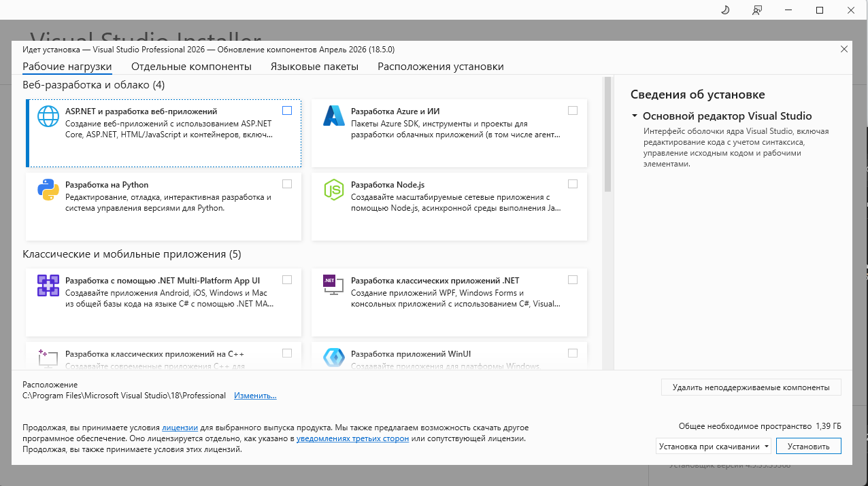Check the classic .NET applications workload
Image resolution: width=868 pixels, height=486 pixels.
[x=573, y=279]
